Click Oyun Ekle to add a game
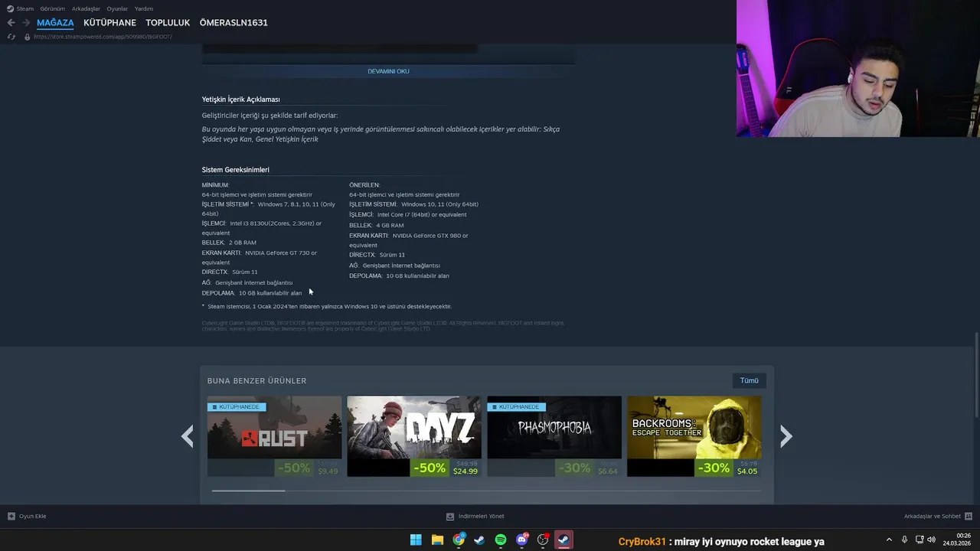The width and height of the screenshot is (980, 551). pyautogui.click(x=27, y=517)
